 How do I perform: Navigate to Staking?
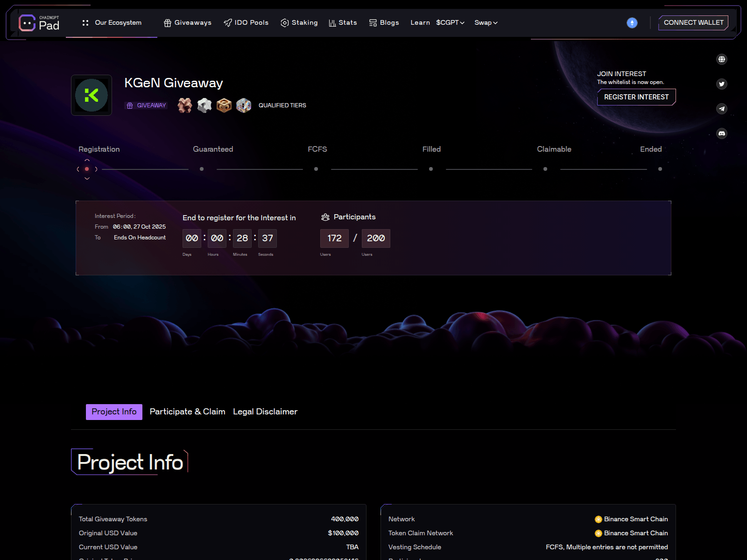click(299, 23)
